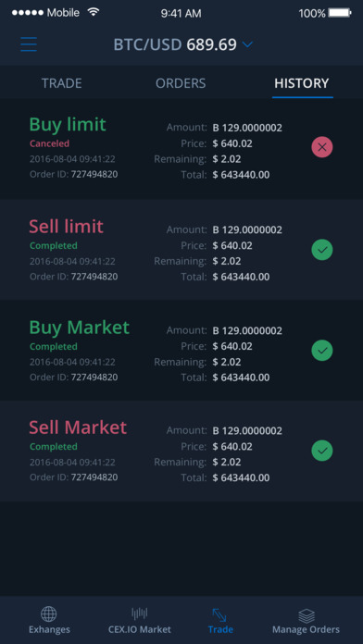
Task: Select the HISTORY tab
Action: [x=302, y=83]
